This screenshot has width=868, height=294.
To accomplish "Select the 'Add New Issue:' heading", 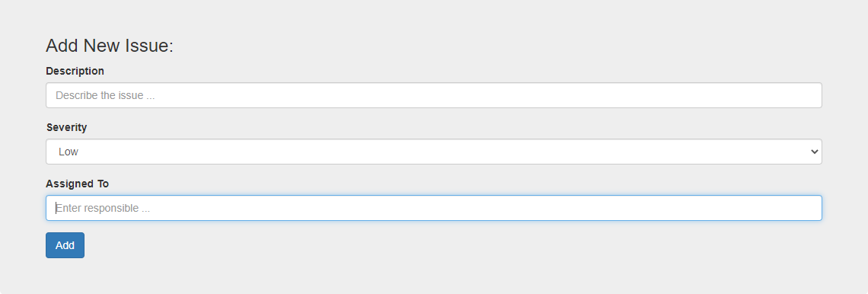I will tap(110, 46).
